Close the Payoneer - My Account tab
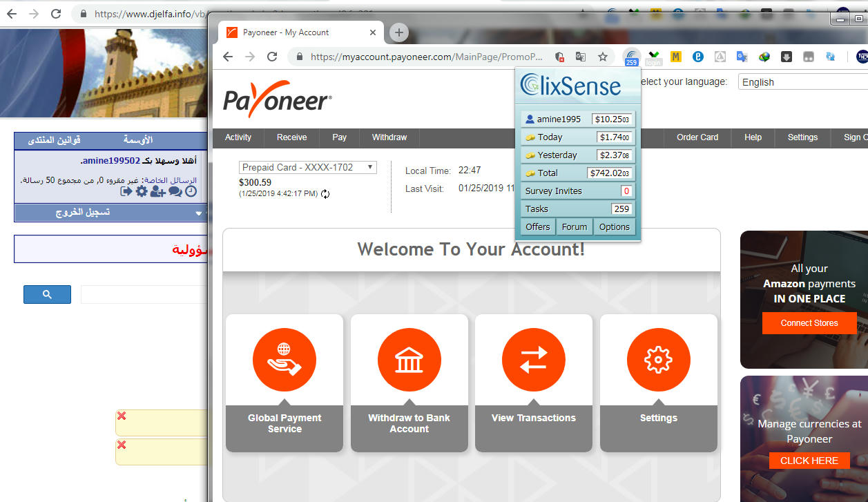 [x=373, y=32]
